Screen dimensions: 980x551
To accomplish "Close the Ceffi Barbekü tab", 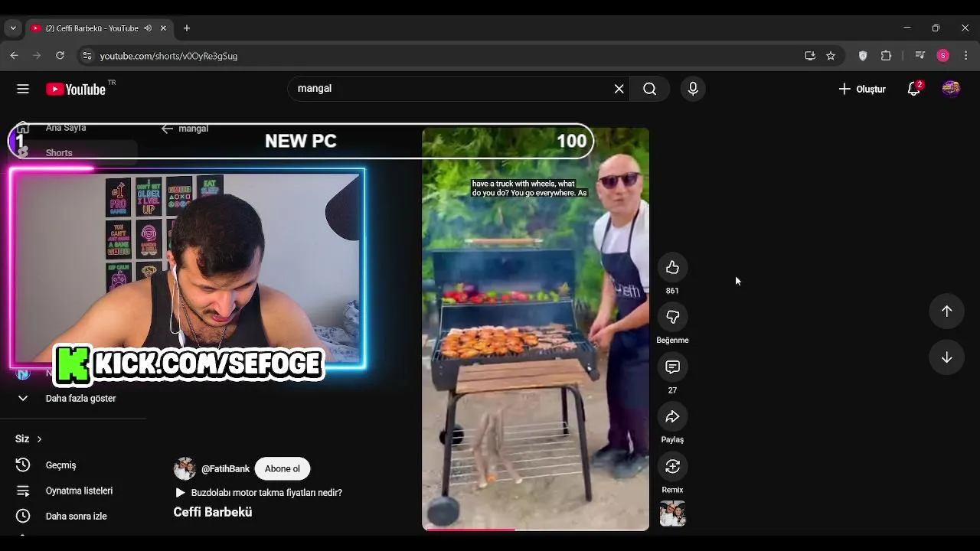I will pos(163,28).
